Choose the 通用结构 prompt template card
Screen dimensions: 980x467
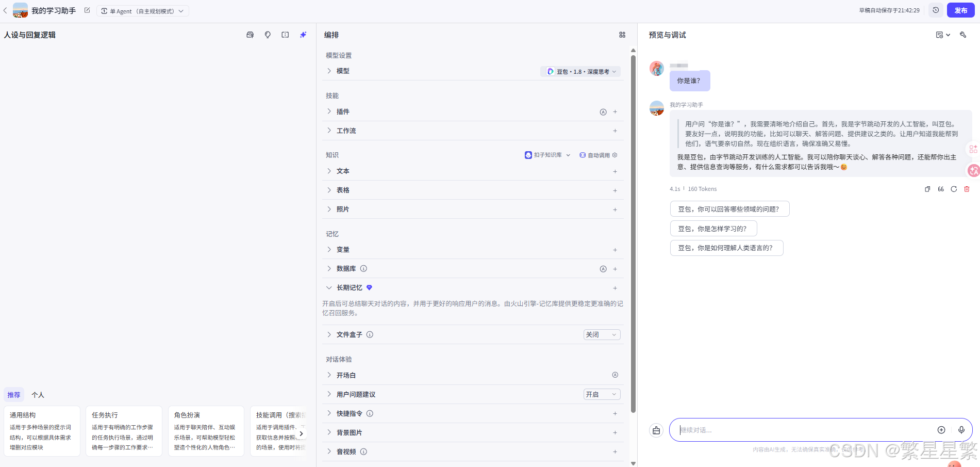(42, 431)
